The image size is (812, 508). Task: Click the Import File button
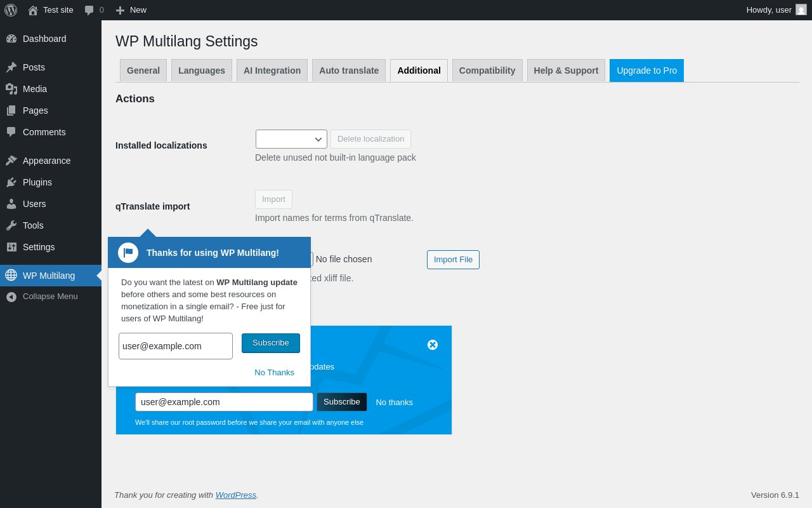tap(453, 260)
